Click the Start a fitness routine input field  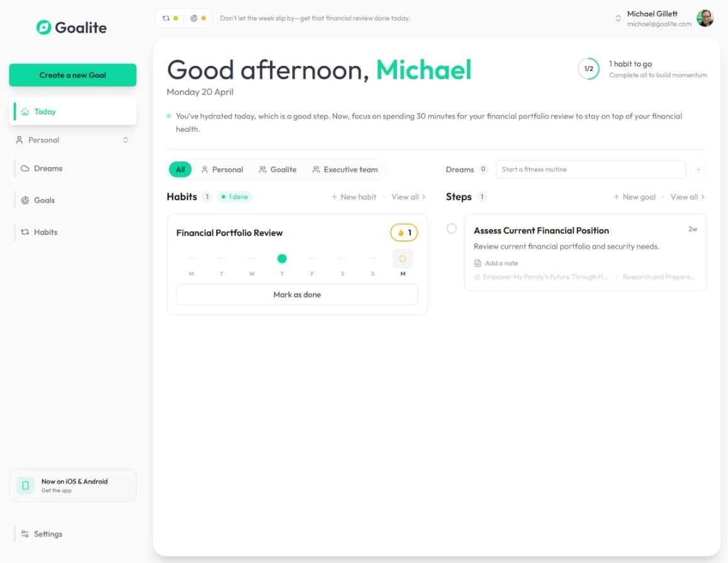(x=590, y=169)
